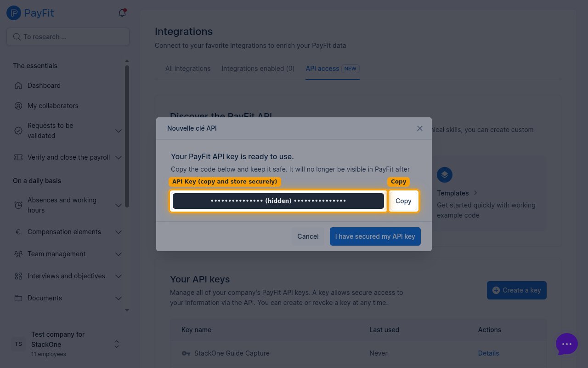The width and height of the screenshot is (588, 368).
Task: Expand Compensation elements menu
Action: pyautogui.click(x=118, y=232)
